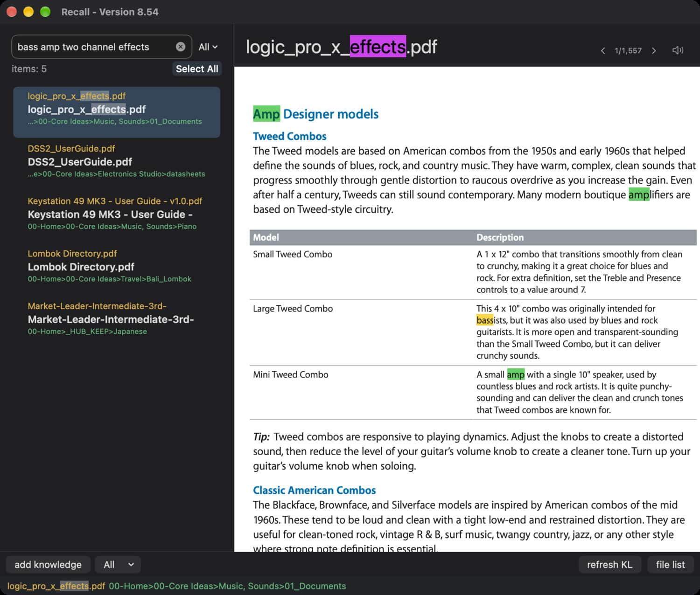The image size is (700, 595).
Task: Click the Mini Tweed Combo table cell
Action: [290, 374]
